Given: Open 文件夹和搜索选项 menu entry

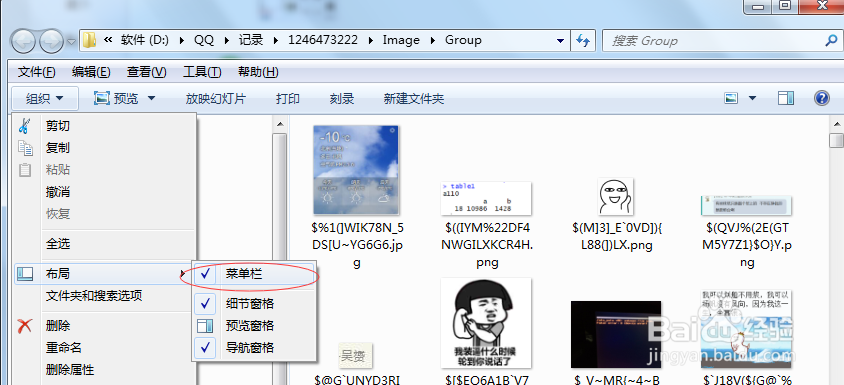Looking at the screenshot, I should [x=94, y=296].
